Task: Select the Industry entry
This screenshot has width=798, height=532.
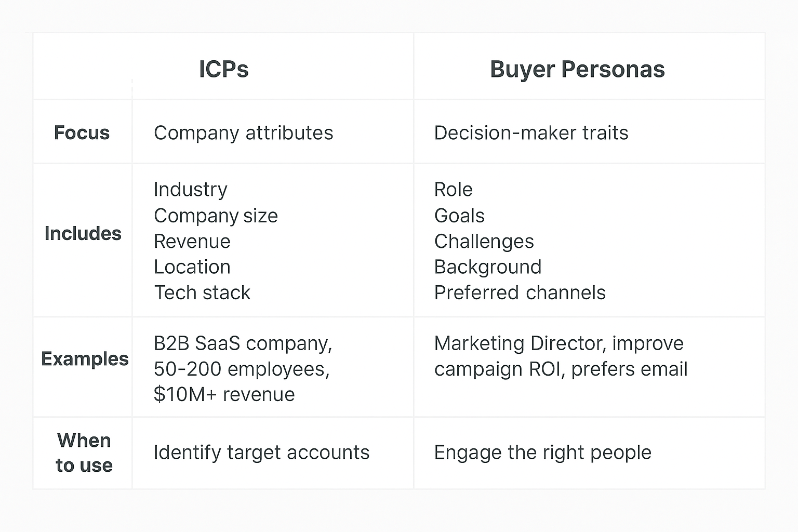Action: point(191,190)
